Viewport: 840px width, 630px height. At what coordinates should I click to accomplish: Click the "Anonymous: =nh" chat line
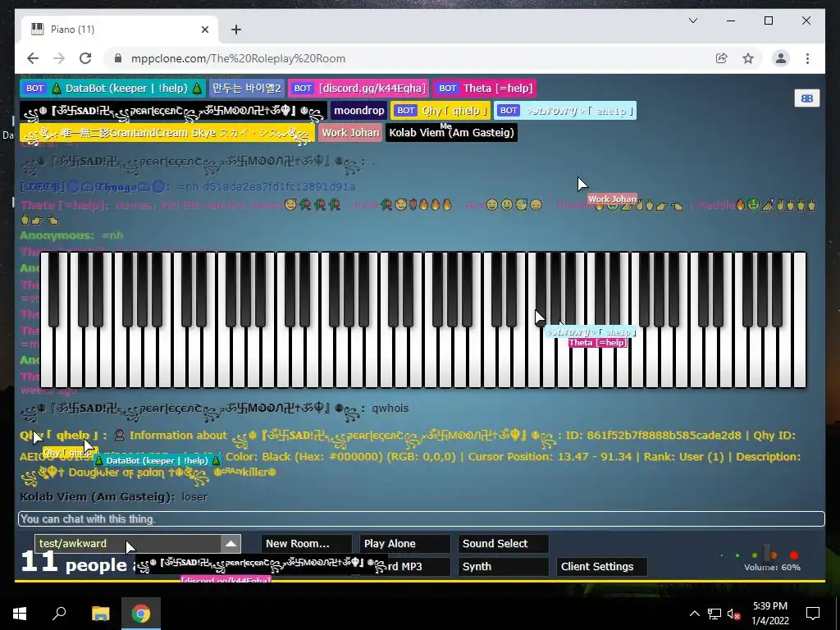tap(72, 235)
